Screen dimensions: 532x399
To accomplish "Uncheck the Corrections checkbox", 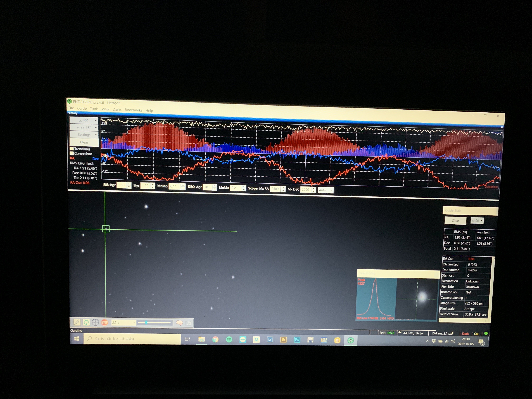I will (72, 153).
